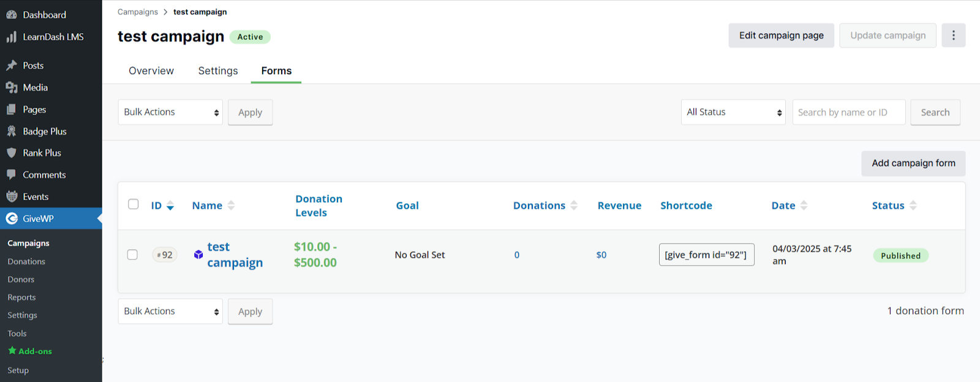Open the bottom Bulk Actions dropdown
The width and height of the screenshot is (980, 382).
[170, 312]
